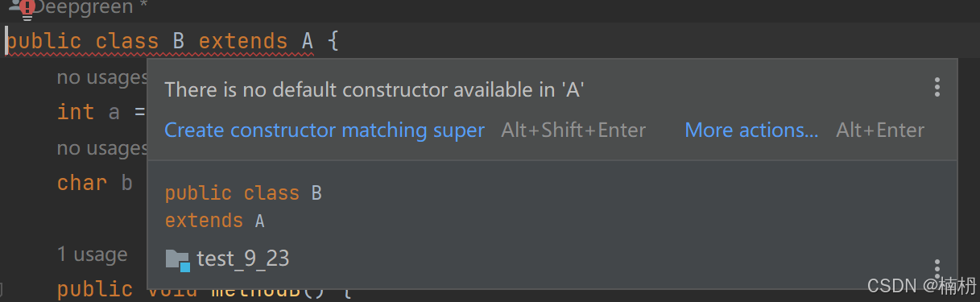The width and height of the screenshot is (980, 302).
Task: Click the char keyword before b
Action: tap(82, 183)
